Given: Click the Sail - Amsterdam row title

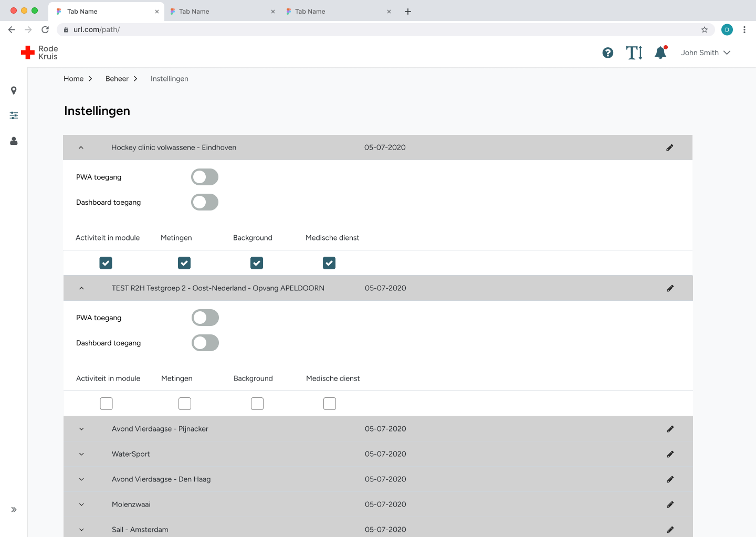Looking at the screenshot, I should 140,530.
